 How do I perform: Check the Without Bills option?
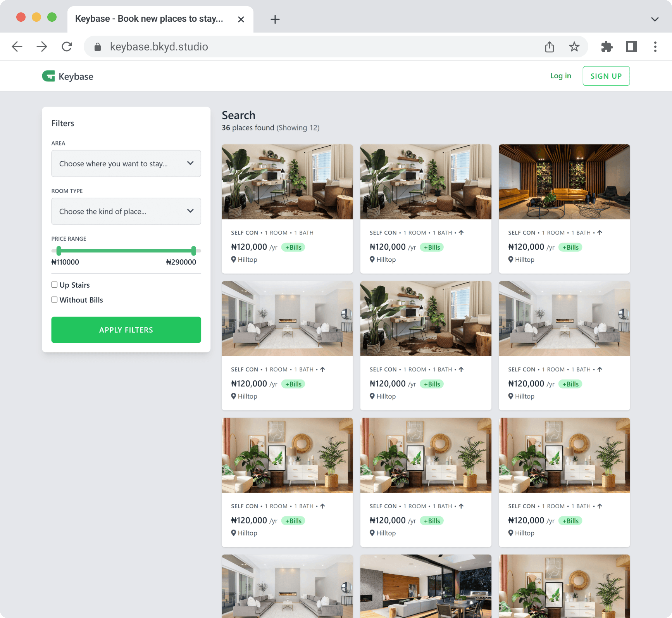pyautogui.click(x=55, y=300)
